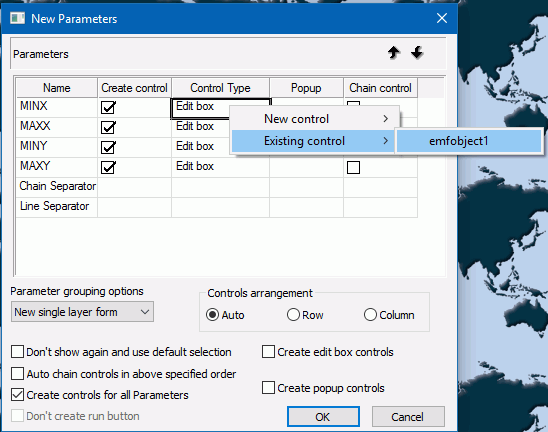Open the New single layer form dropdown

[82, 312]
